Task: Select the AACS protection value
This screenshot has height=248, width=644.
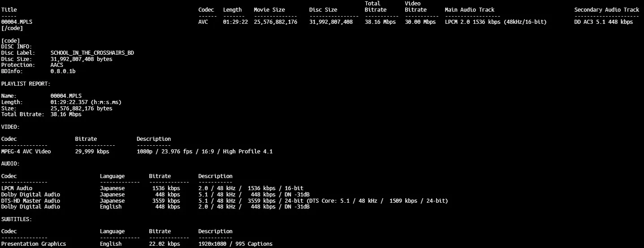Action: pos(57,65)
